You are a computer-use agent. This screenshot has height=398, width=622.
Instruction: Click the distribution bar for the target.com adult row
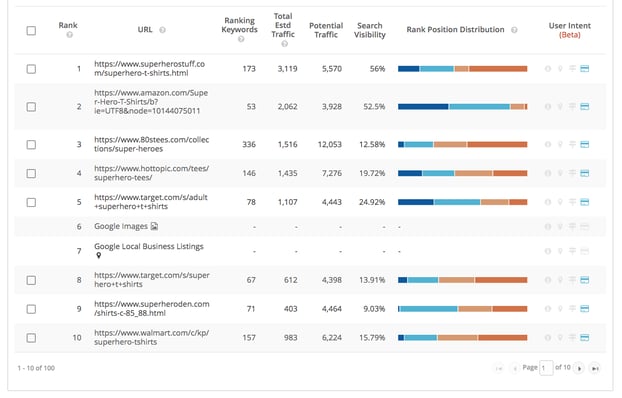(463, 202)
